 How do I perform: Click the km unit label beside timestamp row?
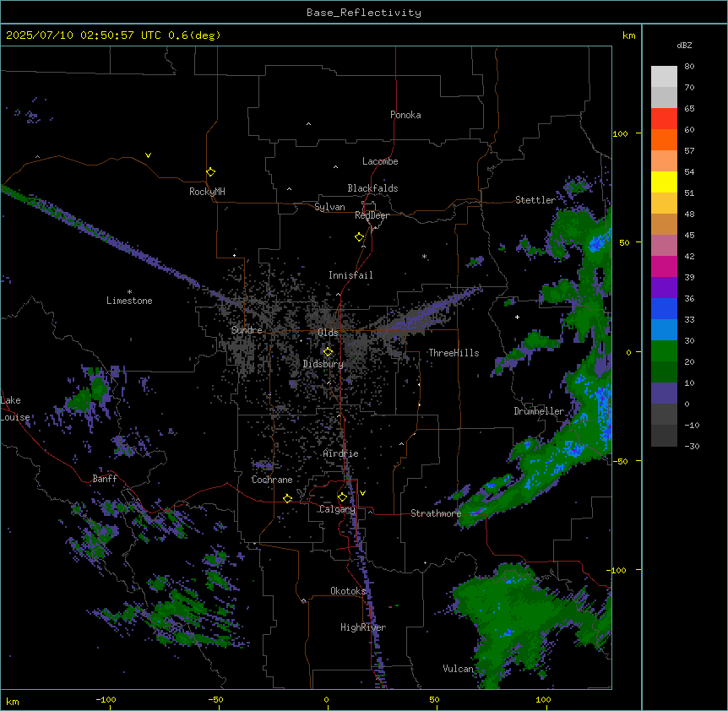click(x=629, y=35)
